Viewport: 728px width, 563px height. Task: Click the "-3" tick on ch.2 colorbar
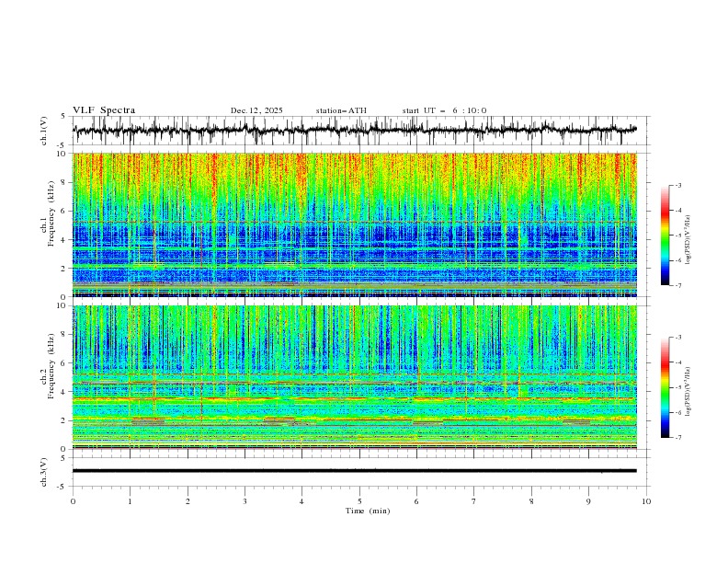click(677, 338)
